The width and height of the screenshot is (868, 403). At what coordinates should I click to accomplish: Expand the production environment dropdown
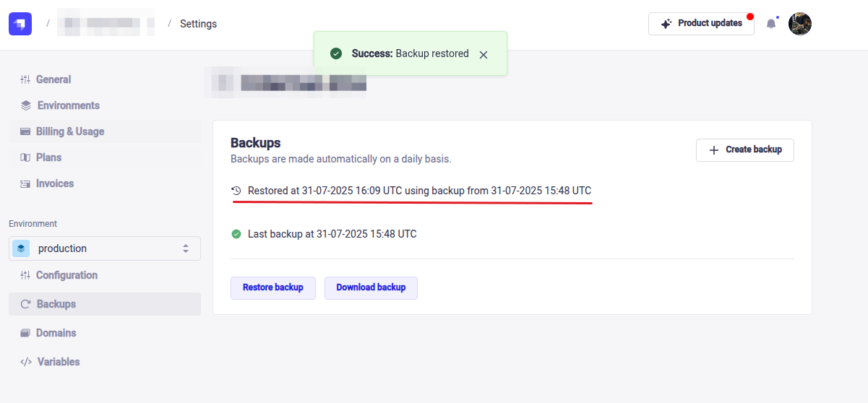(x=105, y=248)
